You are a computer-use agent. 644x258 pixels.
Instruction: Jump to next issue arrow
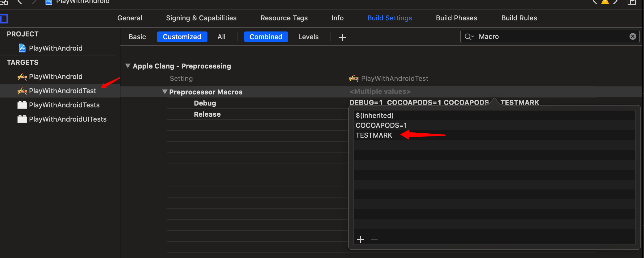click(x=615, y=2)
